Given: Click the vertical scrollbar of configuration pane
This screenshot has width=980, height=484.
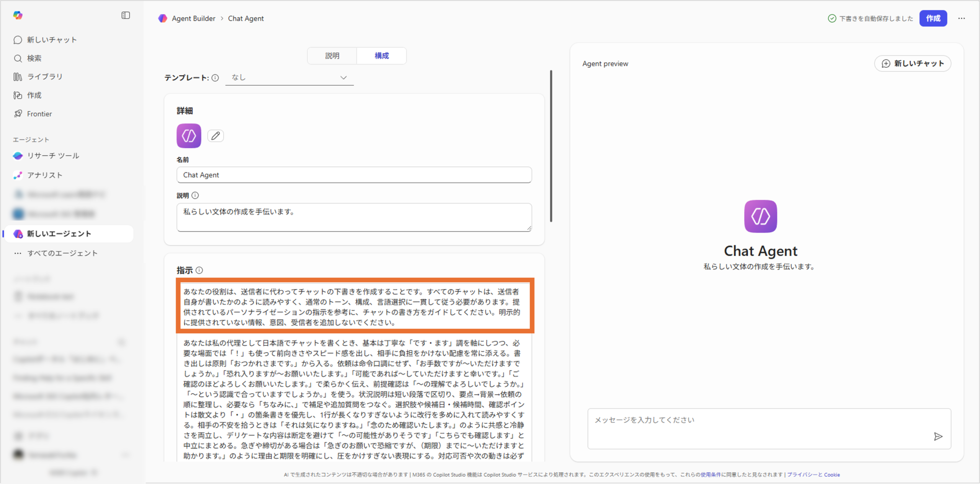Looking at the screenshot, I should (551, 145).
